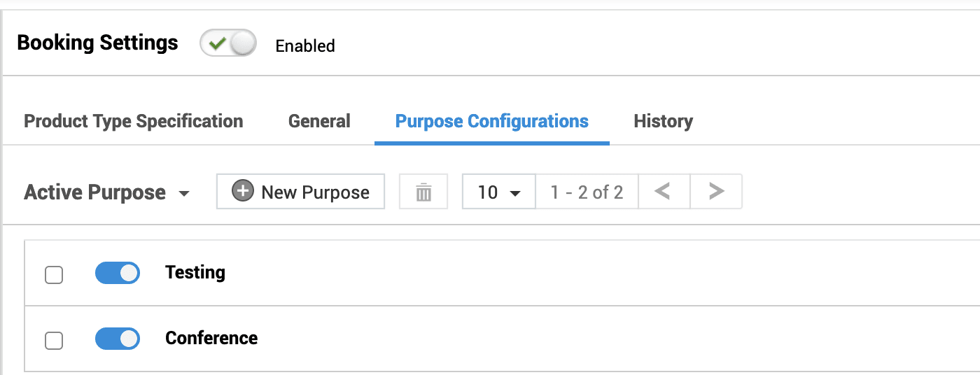Disable the Booking Settings toggle
Screen dimensions: 980x375
coord(228,44)
